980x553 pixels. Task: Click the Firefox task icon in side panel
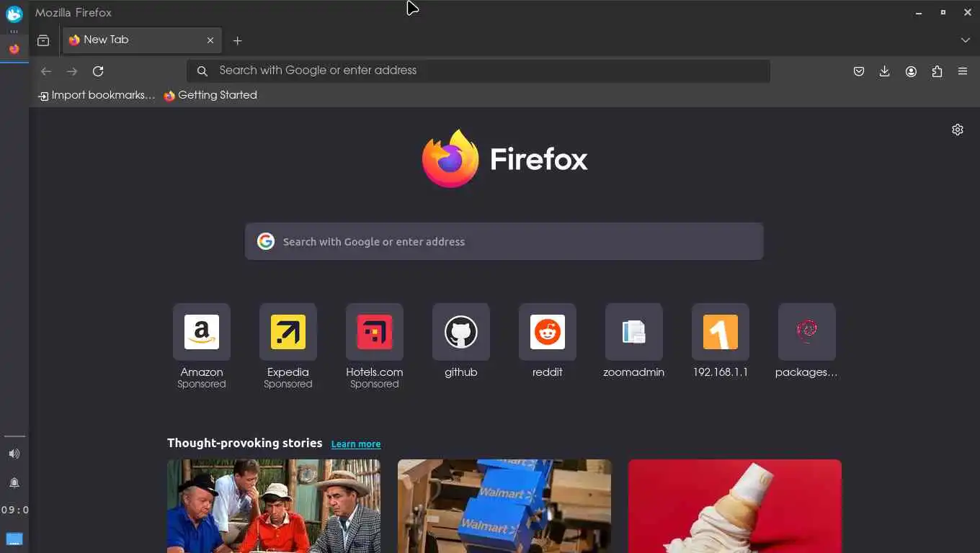pyautogui.click(x=14, y=49)
